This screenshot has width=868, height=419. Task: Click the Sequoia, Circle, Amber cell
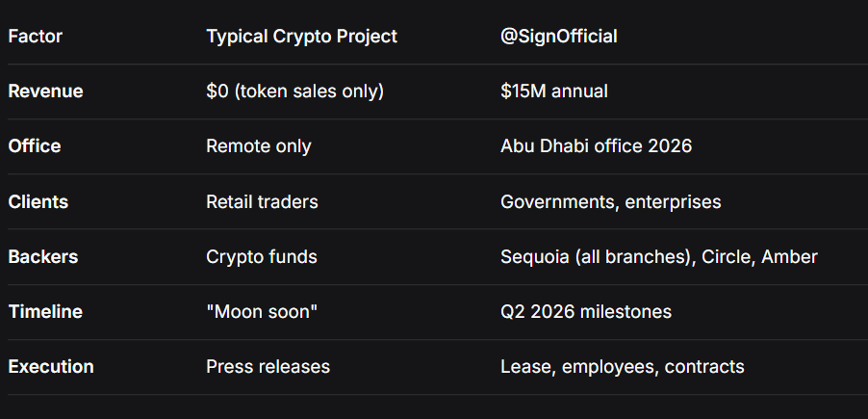(x=659, y=257)
